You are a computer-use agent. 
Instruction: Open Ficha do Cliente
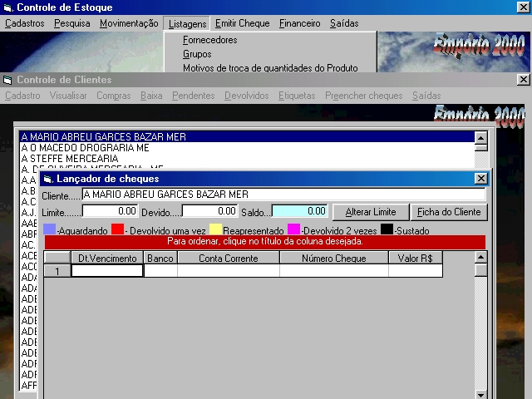(x=449, y=212)
